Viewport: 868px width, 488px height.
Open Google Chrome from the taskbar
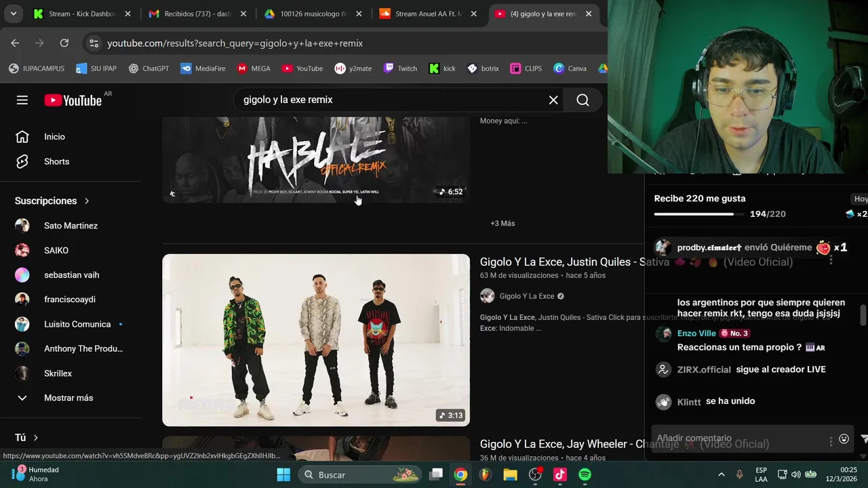(x=460, y=474)
